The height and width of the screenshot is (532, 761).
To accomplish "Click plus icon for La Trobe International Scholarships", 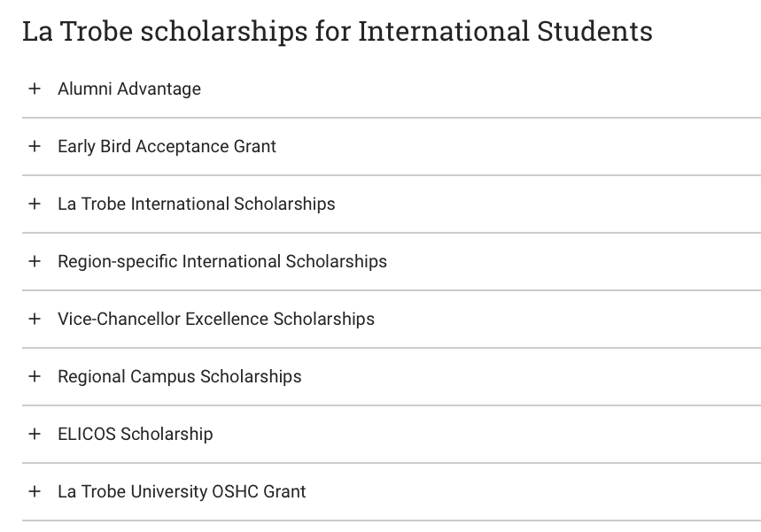I will click(x=35, y=204).
